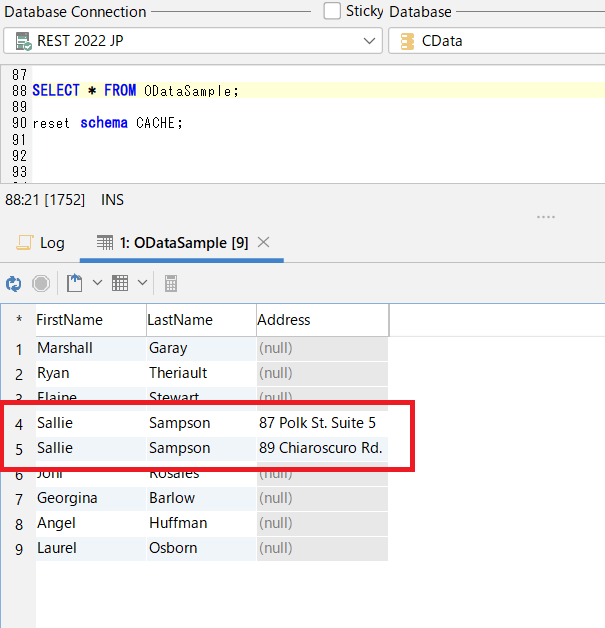Screen dimensions: 605x628
Task: Select the Marshall first name cell
Action: 91,348
